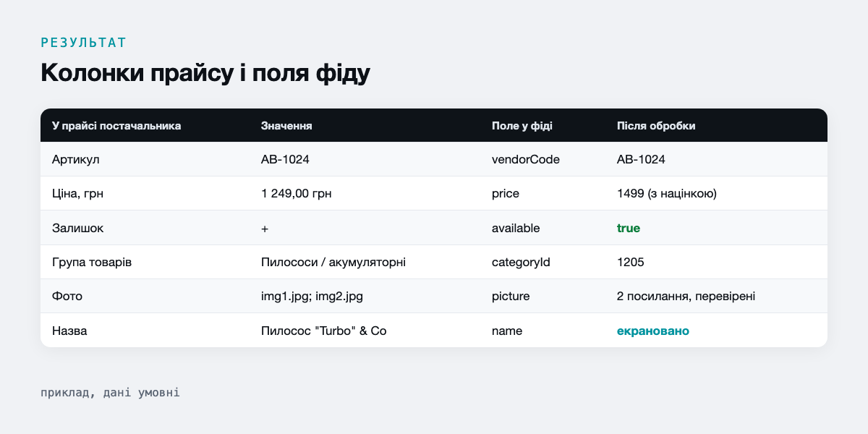Screen dimensions: 868x434
Task: Click the "Пилососи / акумуляторні" value
Action: (x=333, y=262)
